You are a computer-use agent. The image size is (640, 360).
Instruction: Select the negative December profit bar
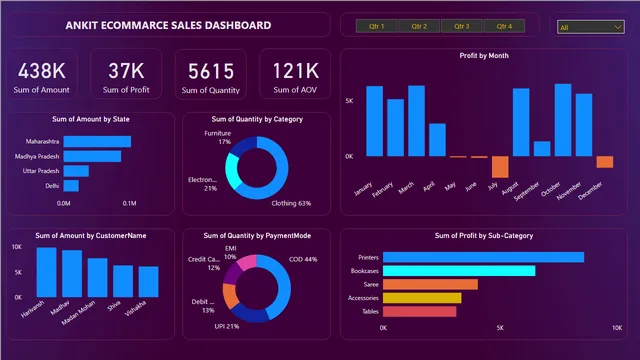(x=605, y=162)
